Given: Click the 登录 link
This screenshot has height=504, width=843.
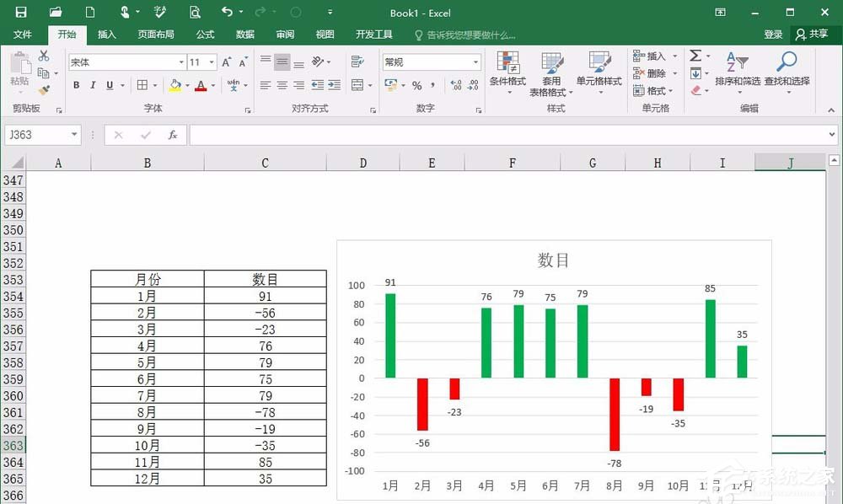Looking at the screenshot, I should coord(773,35).
